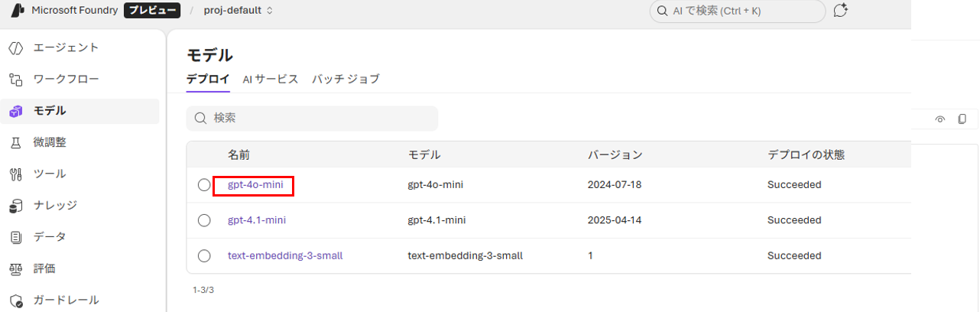Select the text-embedding-3-small radio button
Screen dimensions: 980x312
tap(204, 256)
